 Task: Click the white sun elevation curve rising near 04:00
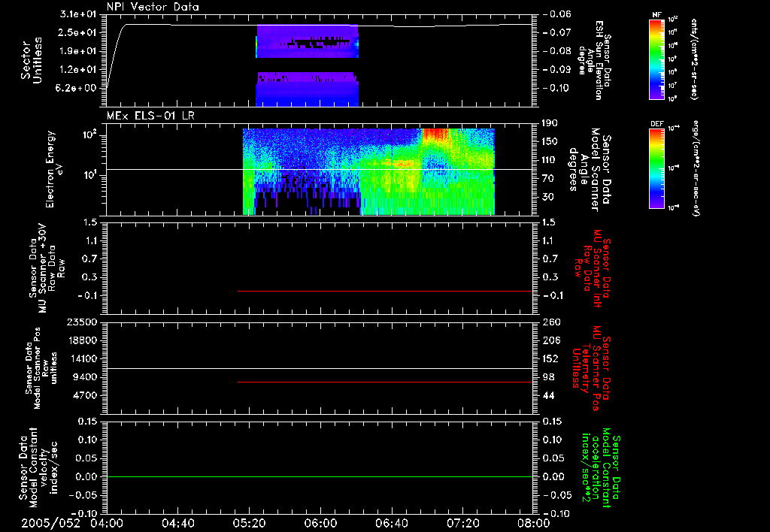(x=116, y=54)
